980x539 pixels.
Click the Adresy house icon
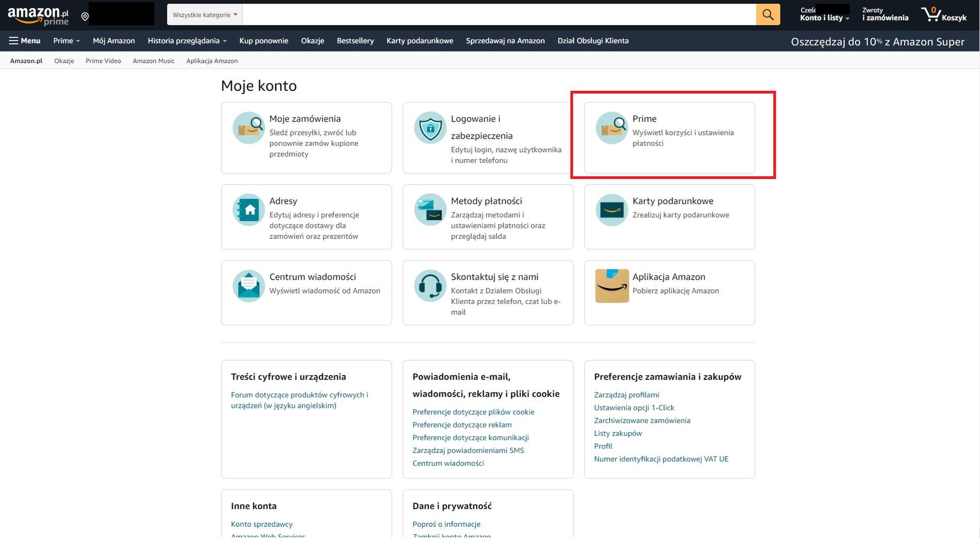pos(249,210)
